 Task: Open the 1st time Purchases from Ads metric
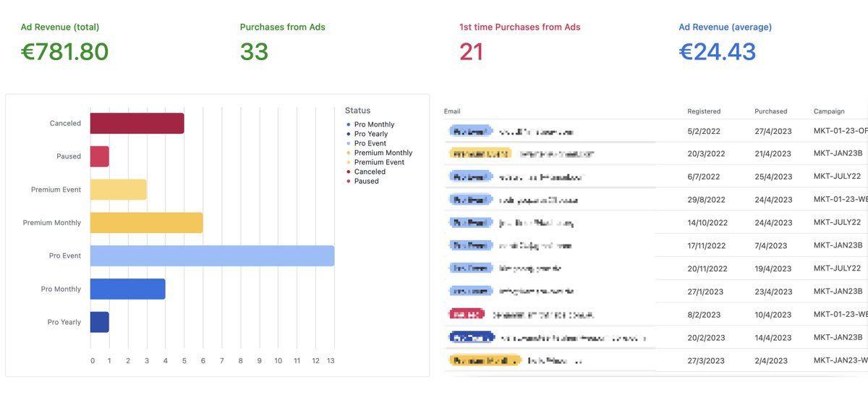pos(471,51)
